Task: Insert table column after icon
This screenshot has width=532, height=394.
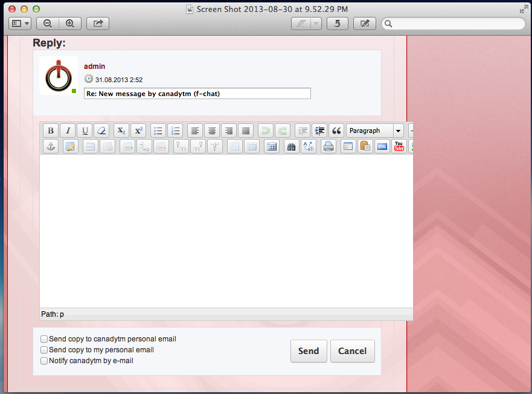Action: click(198, 147)
